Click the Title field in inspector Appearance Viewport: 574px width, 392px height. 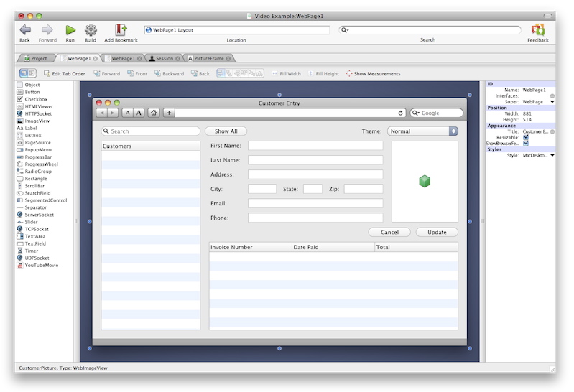[535, 131]
